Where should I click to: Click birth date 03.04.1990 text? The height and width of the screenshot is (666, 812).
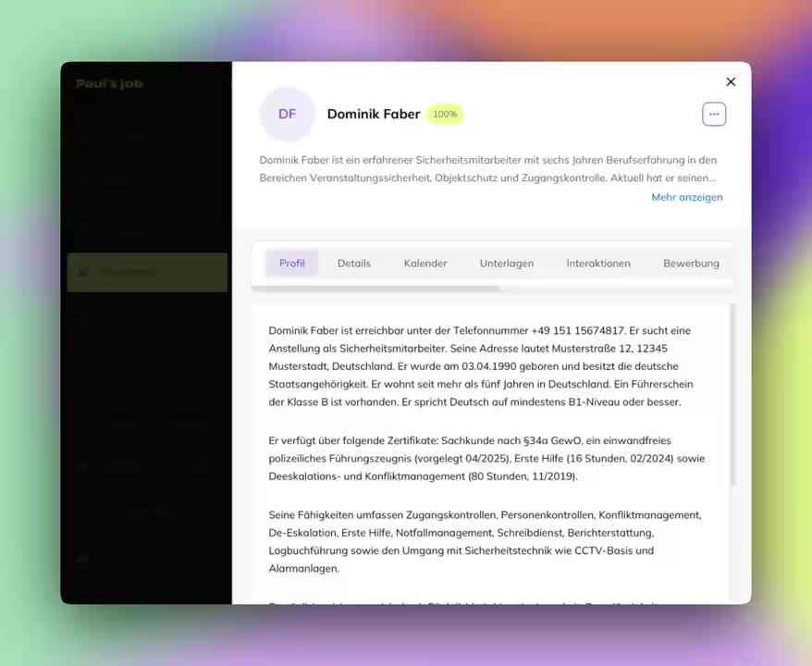coord(489,366)
